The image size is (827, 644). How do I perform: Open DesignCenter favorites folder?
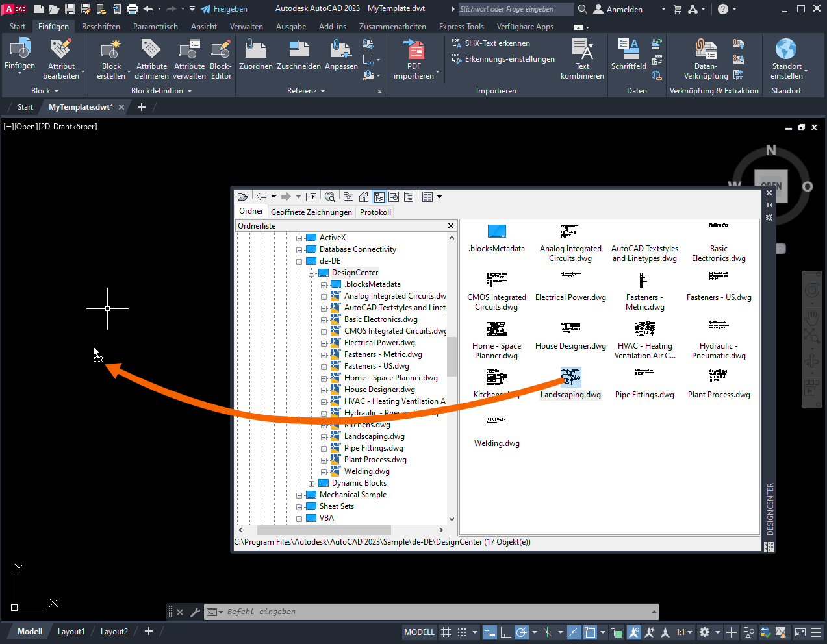[x=348, y=197]
